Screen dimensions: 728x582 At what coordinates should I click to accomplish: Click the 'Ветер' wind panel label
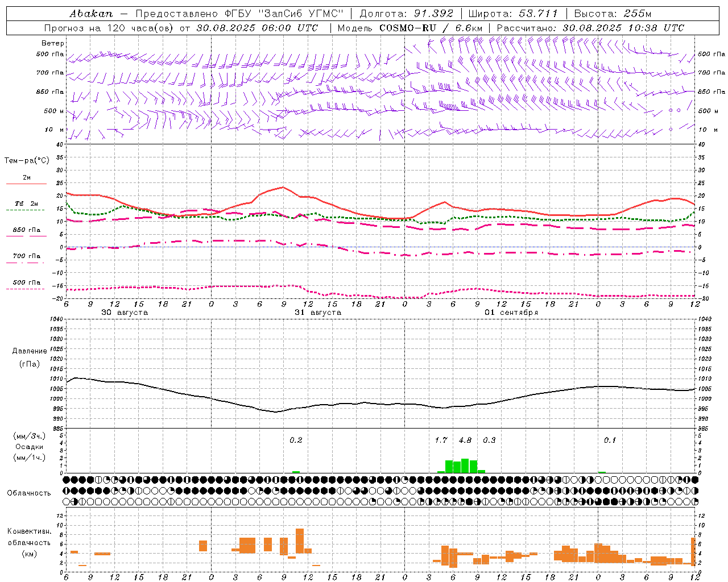coord(52,43)
